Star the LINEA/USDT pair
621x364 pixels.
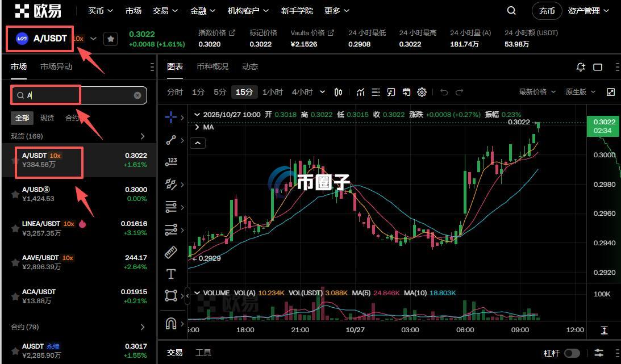coord(15,228)
